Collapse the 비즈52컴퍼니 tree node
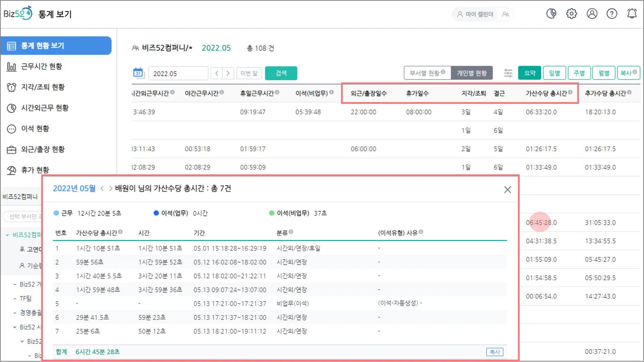644x362 pixels. [x=7, y=235]
